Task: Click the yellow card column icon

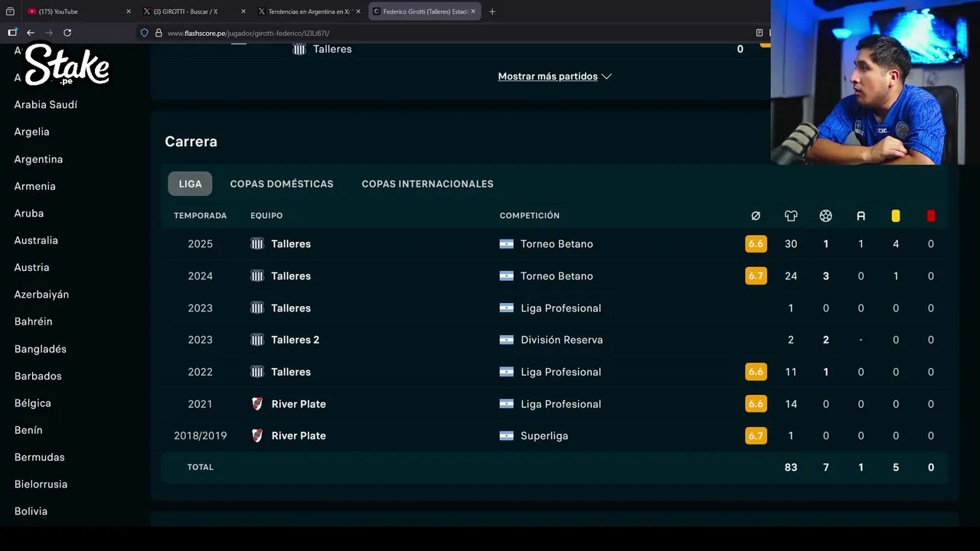Action: [x=896, y=216]
